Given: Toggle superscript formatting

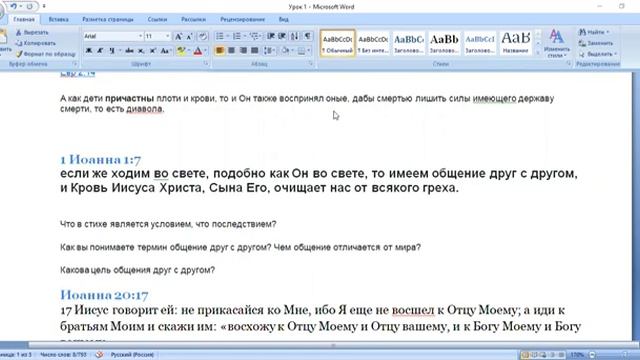Looking at the screenshot, I should [153, 51].
